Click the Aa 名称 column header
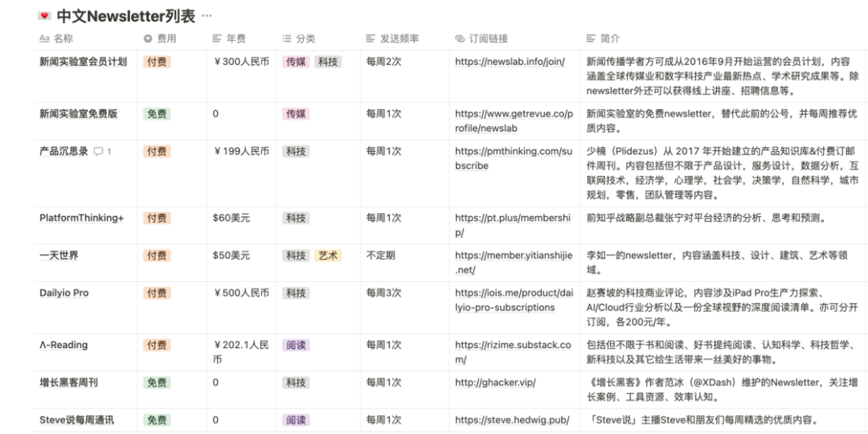 click(x=56, y=39)
